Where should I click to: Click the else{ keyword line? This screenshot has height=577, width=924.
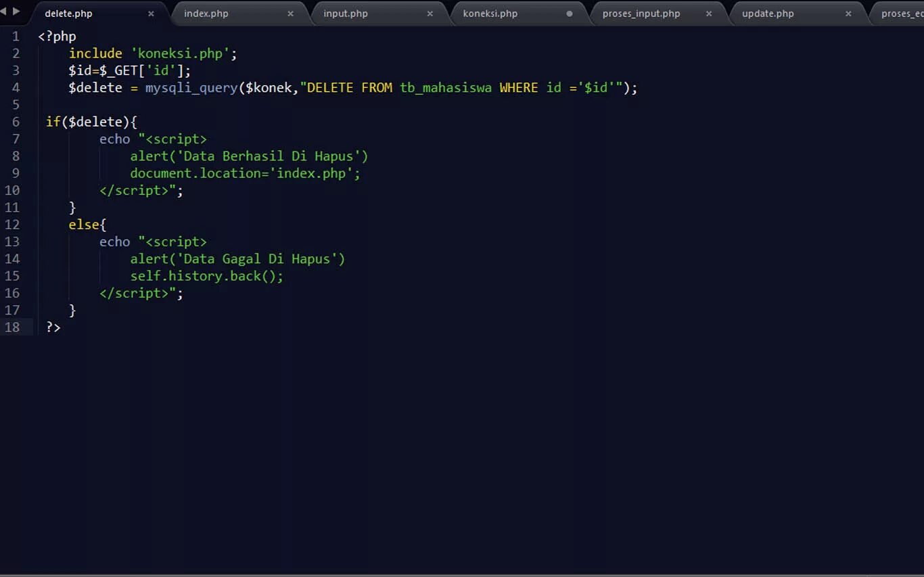click(x=87, y=225)
